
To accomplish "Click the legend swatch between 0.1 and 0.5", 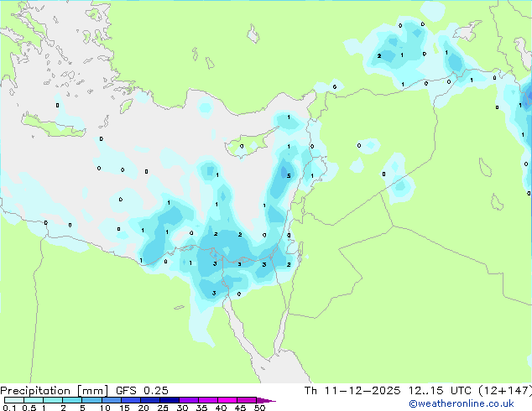I will click(x=14, y=400).
